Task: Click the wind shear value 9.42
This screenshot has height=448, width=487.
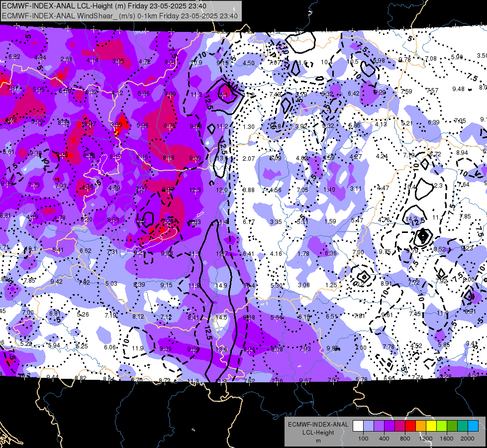Action: [x=57, y=282]
